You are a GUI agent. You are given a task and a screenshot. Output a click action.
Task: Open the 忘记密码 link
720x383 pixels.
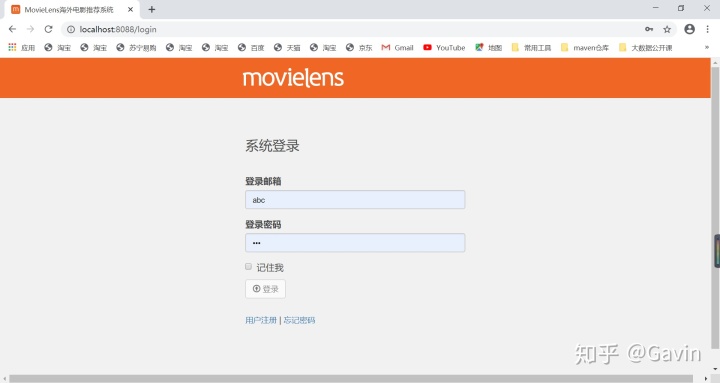click(x=299, y=320)
